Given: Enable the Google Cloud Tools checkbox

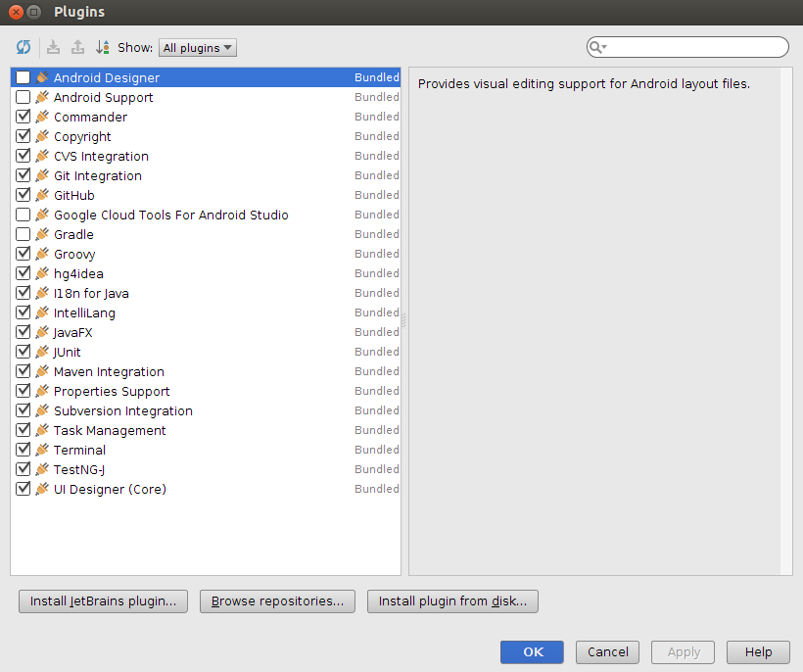Looking at the screenshot, I should (24, 215).
